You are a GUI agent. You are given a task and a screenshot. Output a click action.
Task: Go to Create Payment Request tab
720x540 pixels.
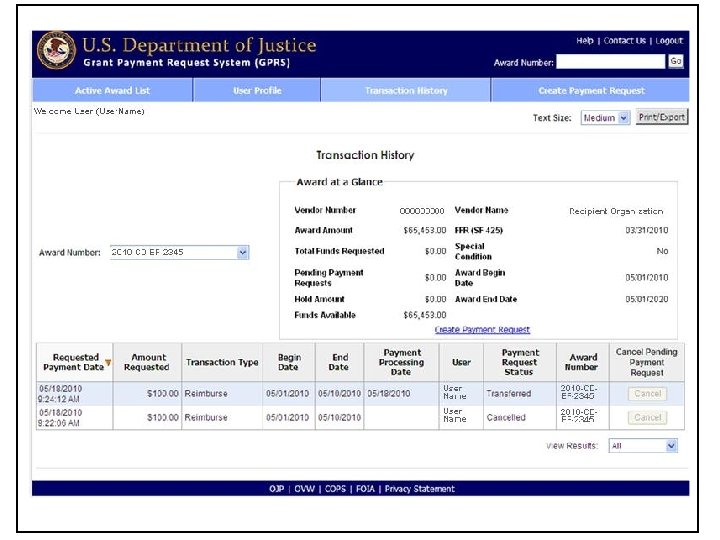591,90
